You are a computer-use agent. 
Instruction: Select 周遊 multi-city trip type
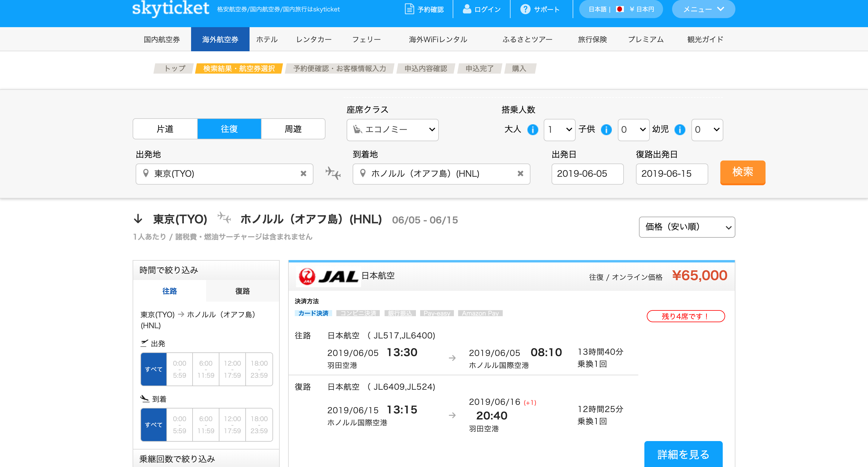293,129
